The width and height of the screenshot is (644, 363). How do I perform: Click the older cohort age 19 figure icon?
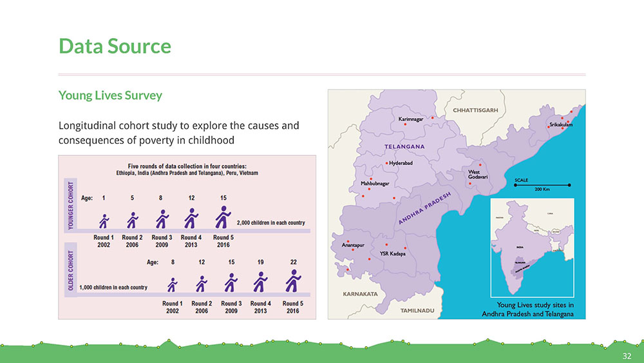260,282
